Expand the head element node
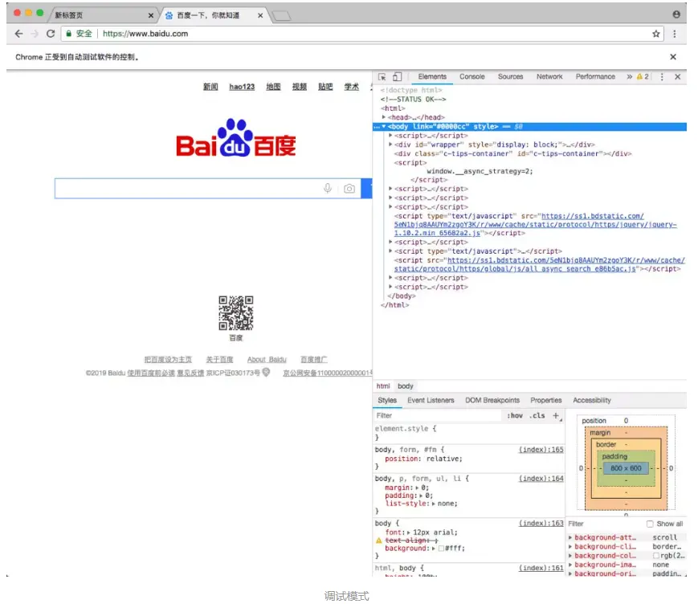This screenshot has height=616, width=698. coord(383,117)
